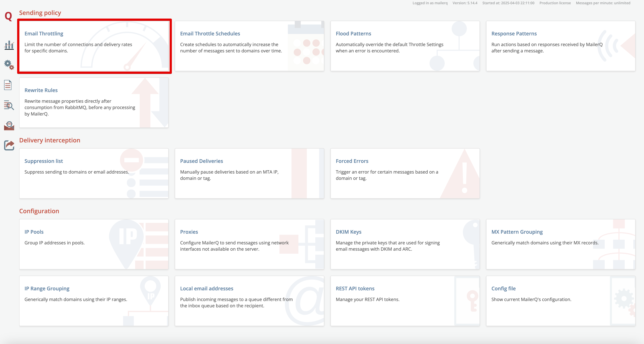Open IP Range Grouping

94,301
